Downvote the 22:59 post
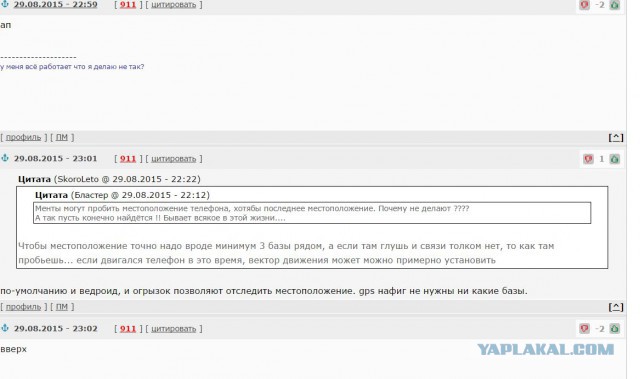This screenshot has width=640, height=379. click(x=584, y=4)
